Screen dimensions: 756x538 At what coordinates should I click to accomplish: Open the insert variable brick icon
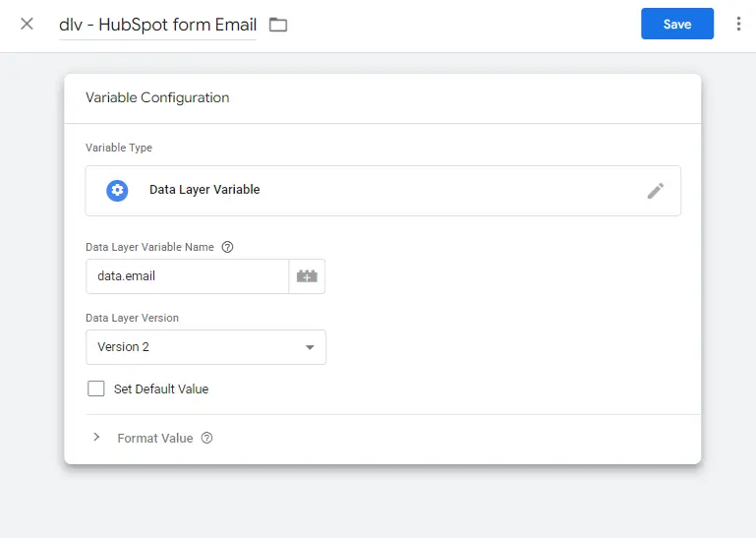click(307, 276)
